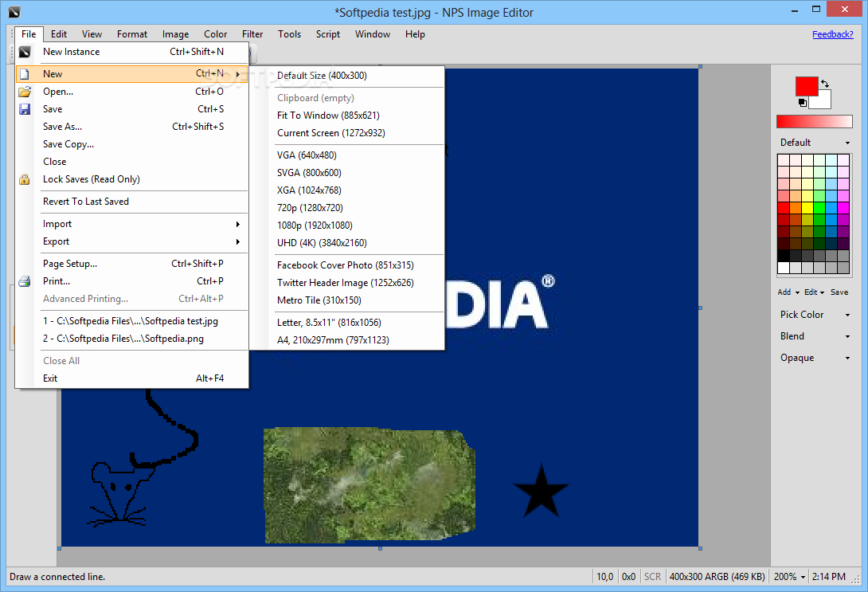Pick magenta swatch in palette
The height and width of the screenshot is (592, 868).
coord(843,208)
